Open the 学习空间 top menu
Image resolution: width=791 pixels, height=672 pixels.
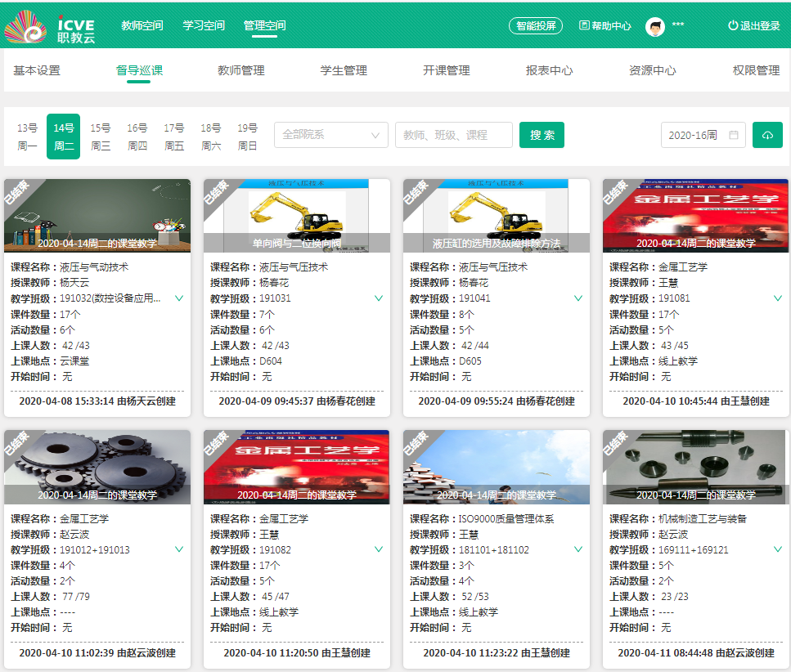pos(204,25)
